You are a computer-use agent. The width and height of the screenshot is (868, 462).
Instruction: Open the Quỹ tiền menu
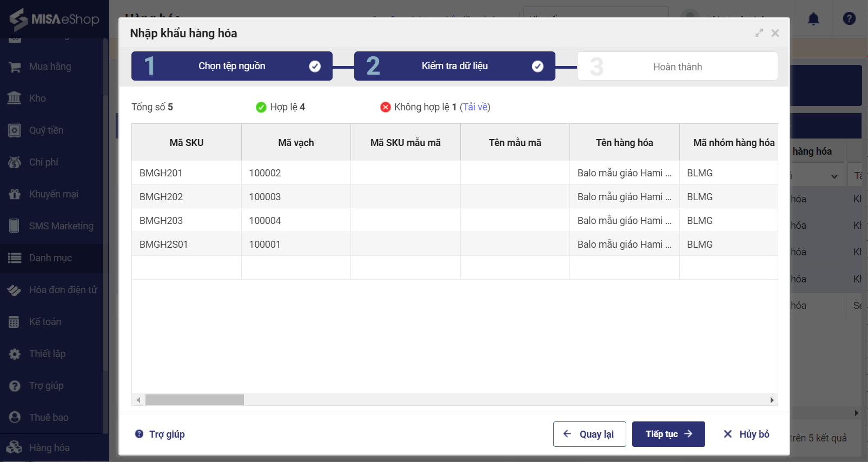(46, 130)
